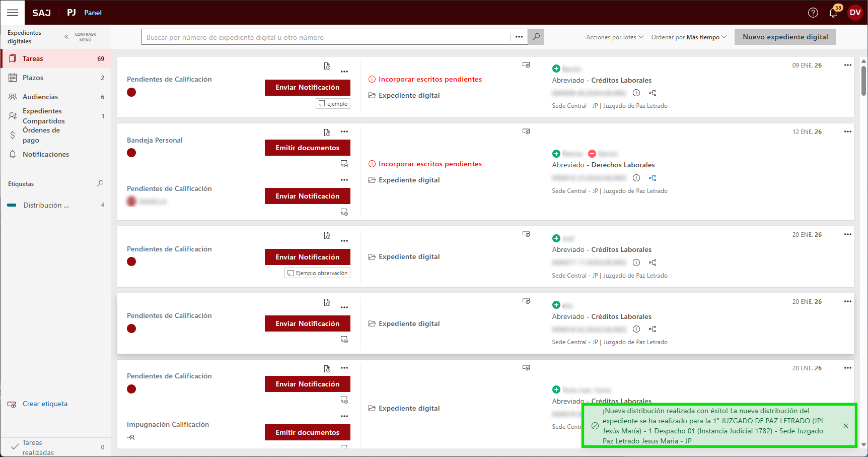Open the help question mark icon

coord(813,13)
